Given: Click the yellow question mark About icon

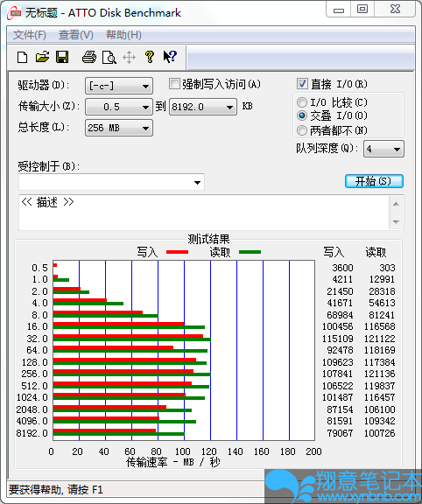Looking at the screenshot, I should coord(149,57).
